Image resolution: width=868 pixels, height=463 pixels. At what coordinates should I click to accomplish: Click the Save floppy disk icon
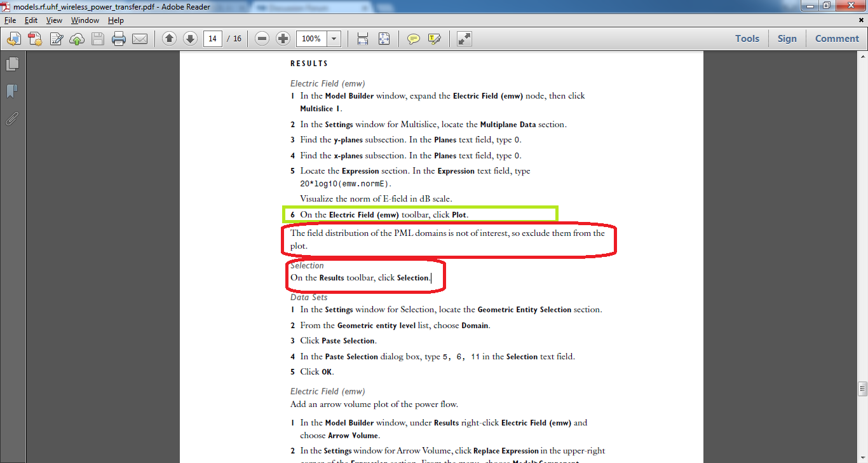(97, 39)
